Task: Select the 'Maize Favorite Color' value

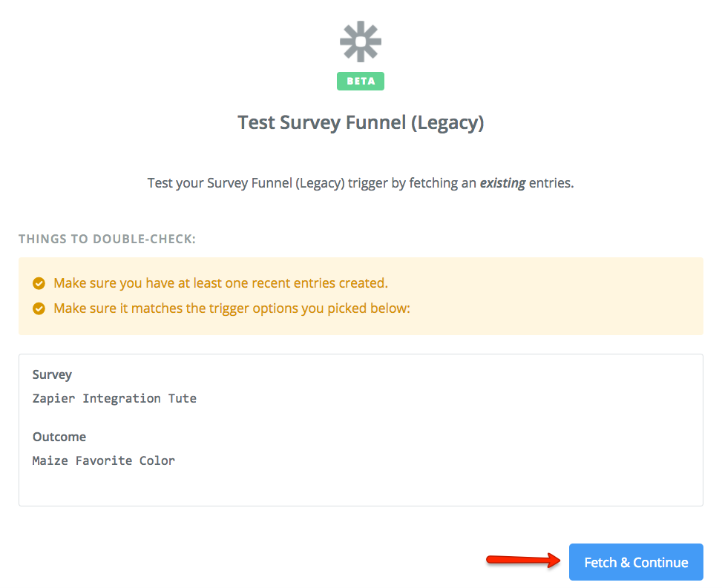Action: (104, 460)
